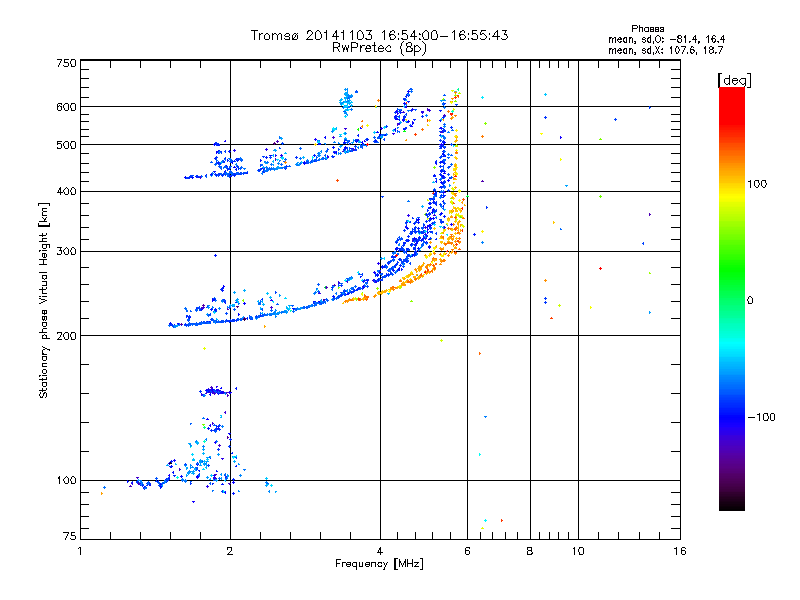Click the x-axis tick label '1'
The image size is (800, 600).
pyautogui.click(x=80, y=551)
